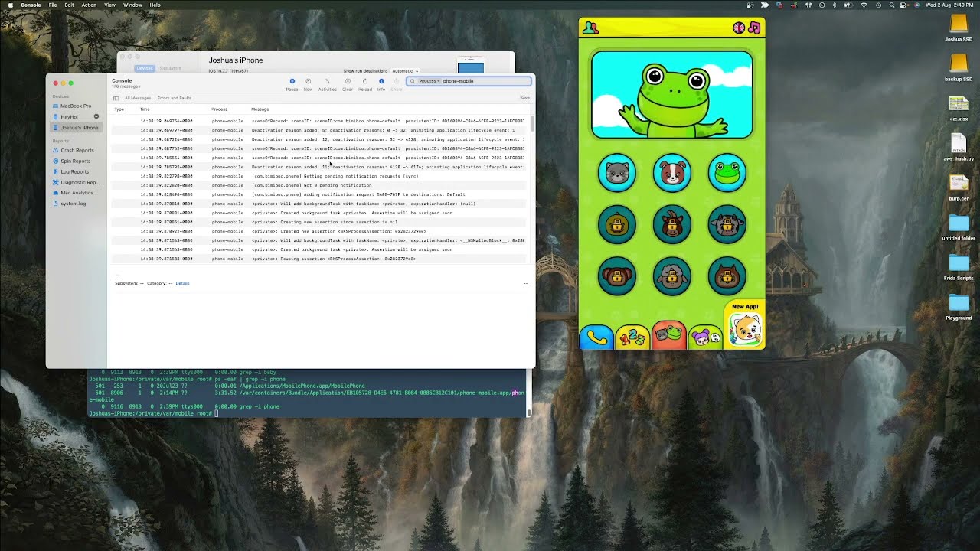The image size is (980, 551).
Task: Click the Pause streaming button in Console
Action: coord(292,84)
